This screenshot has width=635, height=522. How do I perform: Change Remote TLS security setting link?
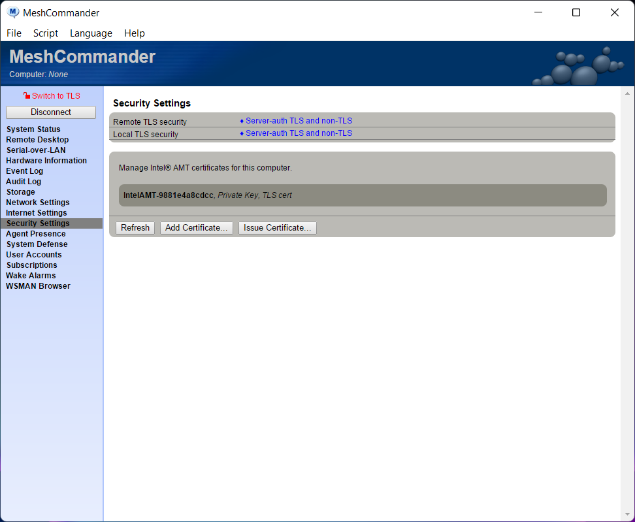click(297, 121)
